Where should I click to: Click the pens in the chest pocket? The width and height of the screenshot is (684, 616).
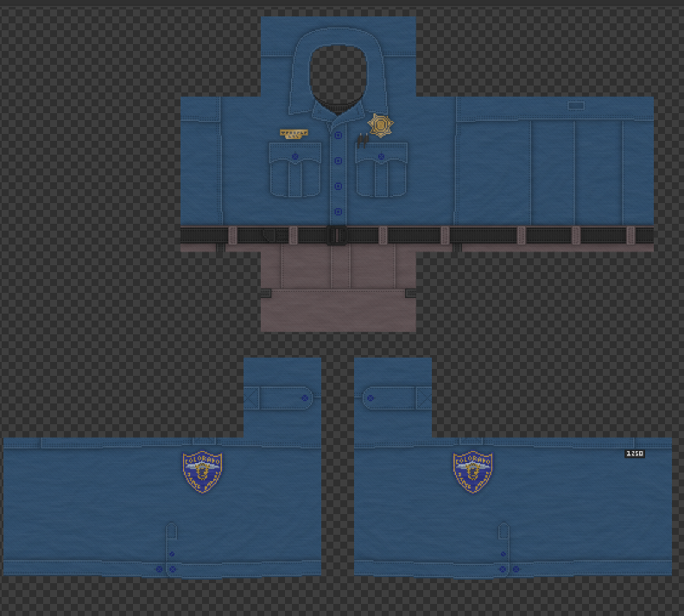(x=363, y=141)
